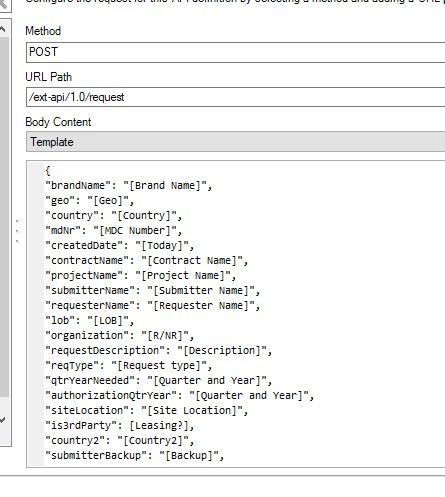
Task: Click the body editor left gutter margin
Action: pyautogui.click(x=36, y=313)
